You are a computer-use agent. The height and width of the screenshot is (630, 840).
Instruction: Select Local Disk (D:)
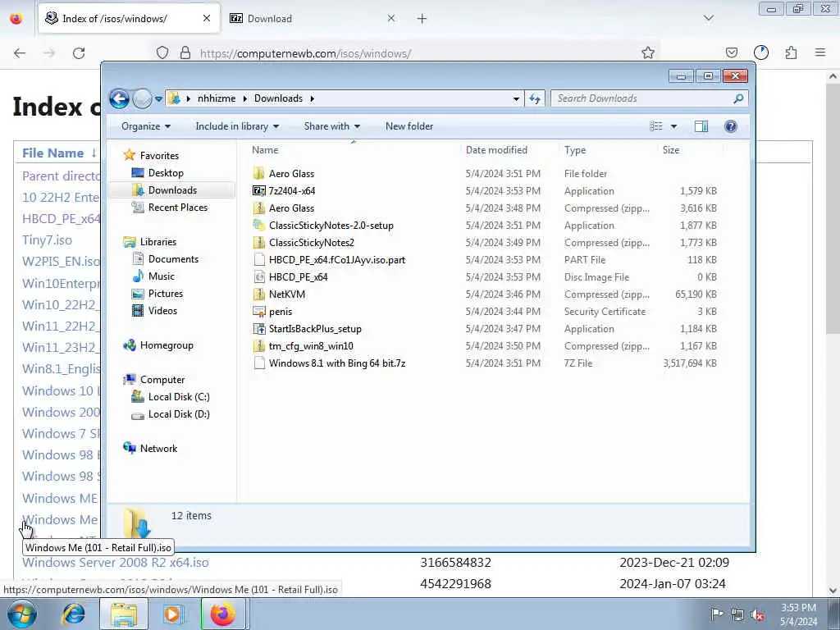[179, 414]
